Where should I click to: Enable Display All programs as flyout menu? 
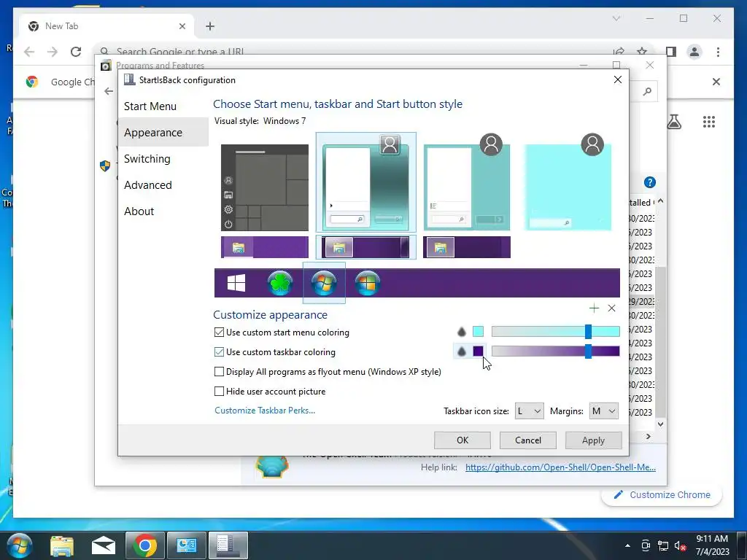[219, 371]
